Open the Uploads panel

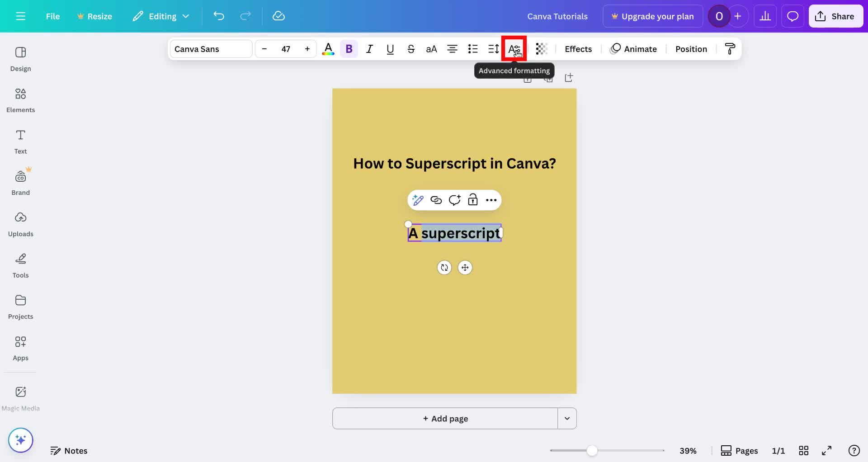pyautogui.click(x=20, y=224)
